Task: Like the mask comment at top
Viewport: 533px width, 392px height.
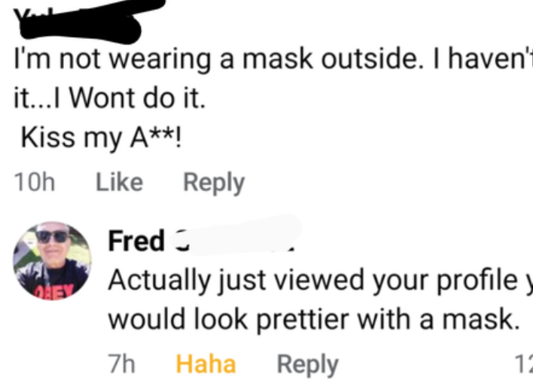Action: coord(120,182)
